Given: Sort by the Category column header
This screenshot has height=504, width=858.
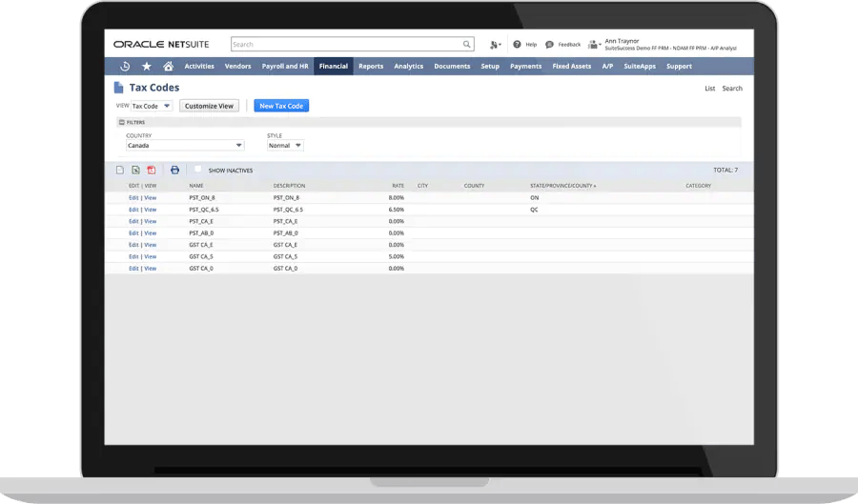Looking at the screenshot, I should (x=698, y=186).
